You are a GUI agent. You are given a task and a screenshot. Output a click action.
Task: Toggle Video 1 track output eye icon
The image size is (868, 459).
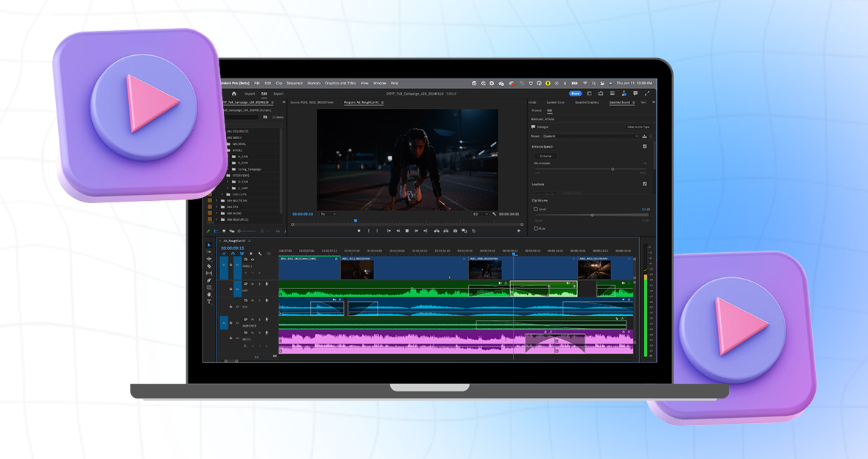[x=253, y=260]
